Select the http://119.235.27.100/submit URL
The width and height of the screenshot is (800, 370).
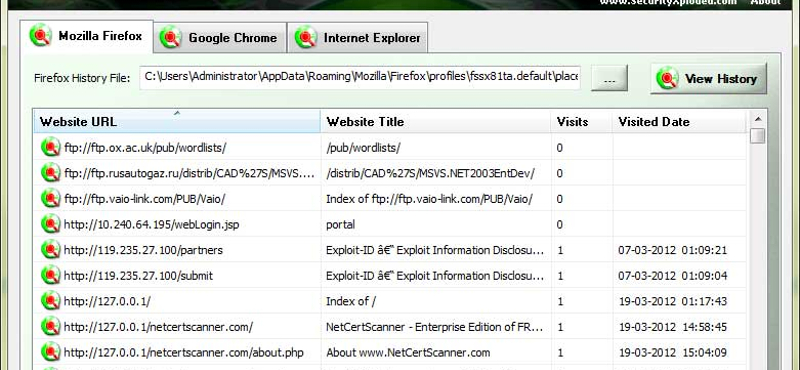[x=138, y=276]
